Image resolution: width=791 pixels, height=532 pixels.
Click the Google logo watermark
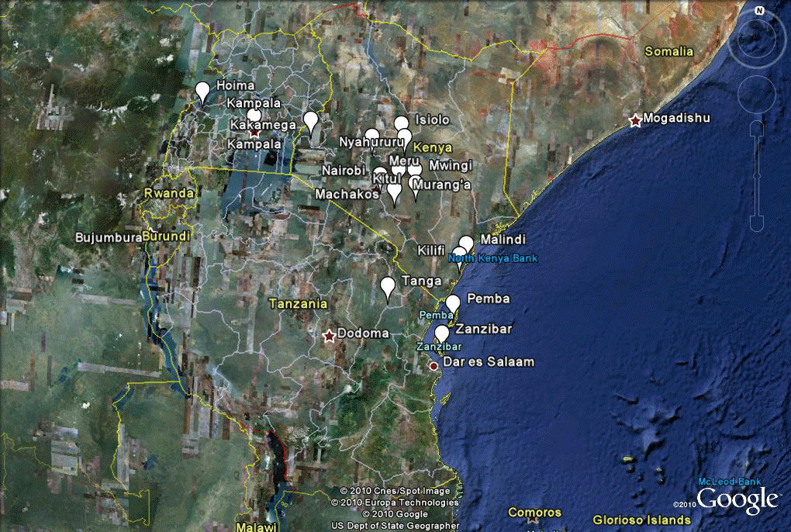737,501
